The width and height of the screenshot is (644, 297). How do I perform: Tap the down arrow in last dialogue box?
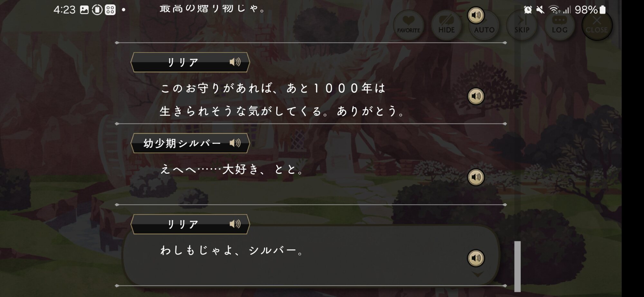click(x=478, y=274)
